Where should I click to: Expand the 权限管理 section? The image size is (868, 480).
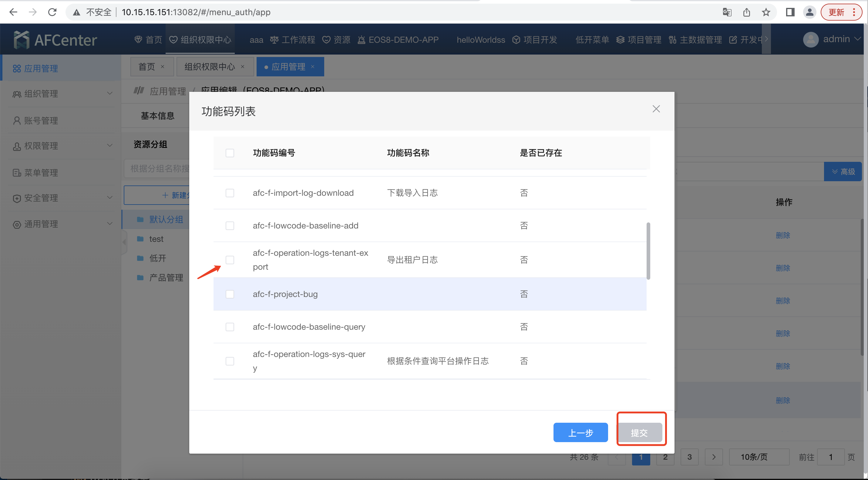(41, 146)
